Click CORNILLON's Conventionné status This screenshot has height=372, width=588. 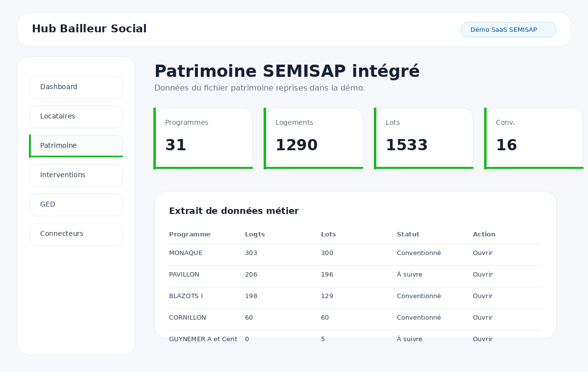click(x=419, y=318)
